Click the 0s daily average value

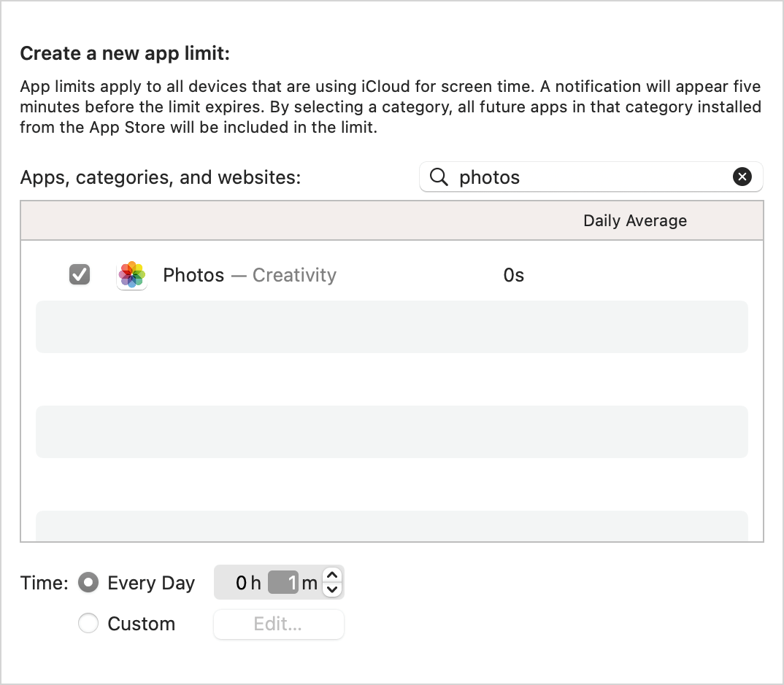pyautogui.click(x=513, y=275)
